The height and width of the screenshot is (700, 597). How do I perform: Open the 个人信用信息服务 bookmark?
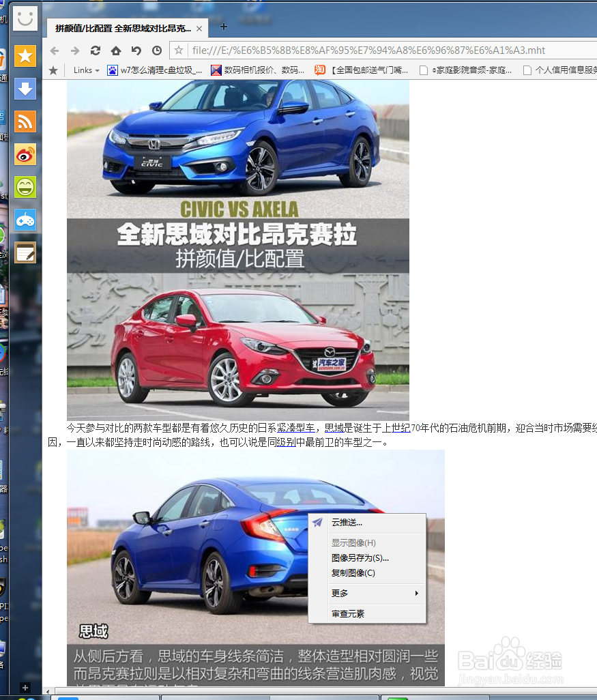559,70
